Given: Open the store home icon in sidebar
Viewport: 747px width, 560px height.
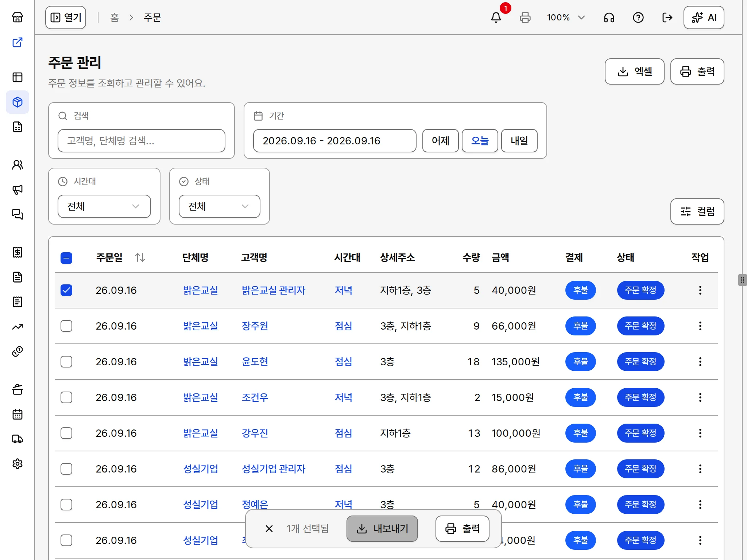Looking at the screenshot, I should tap(18, 17).
